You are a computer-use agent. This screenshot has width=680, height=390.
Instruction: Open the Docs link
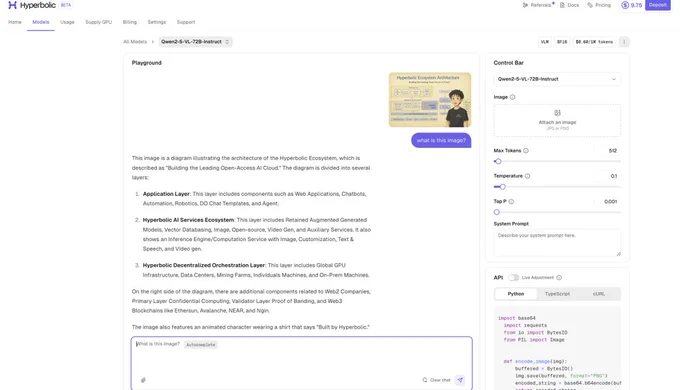(x=569, y=5)
